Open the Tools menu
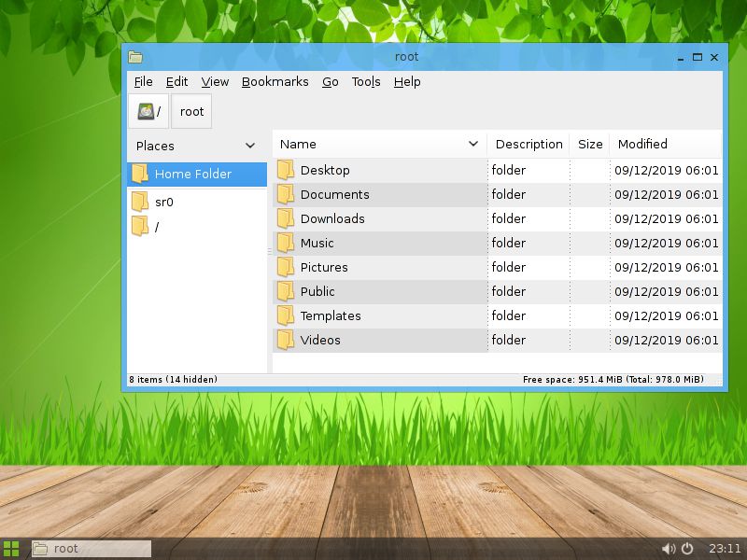The image size is (747, 560). [365, 82]
